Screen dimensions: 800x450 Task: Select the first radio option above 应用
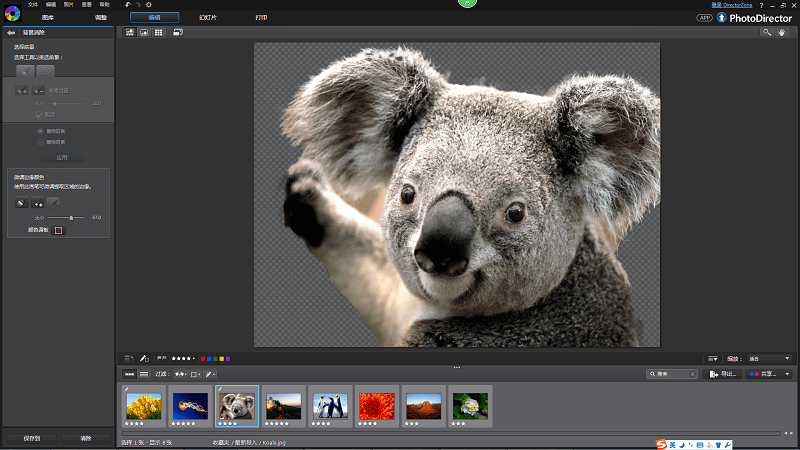40,131
